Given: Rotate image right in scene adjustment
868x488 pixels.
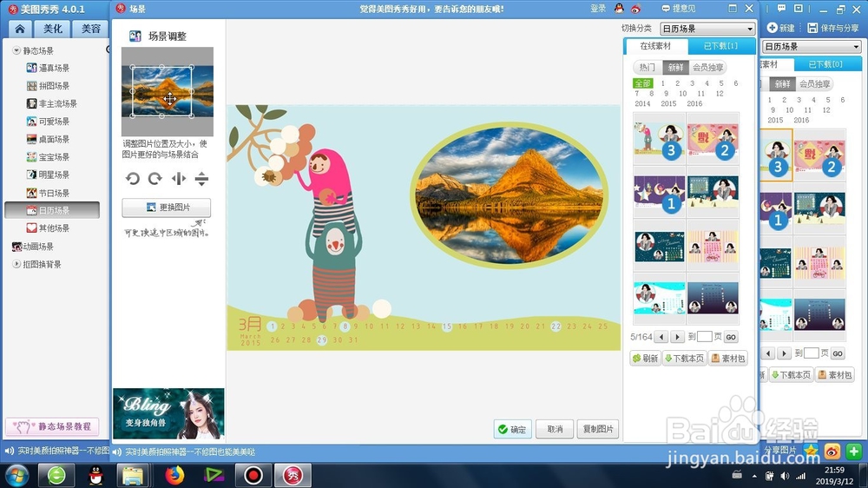Looking at the screenshot, I should [x=155, y=178].
